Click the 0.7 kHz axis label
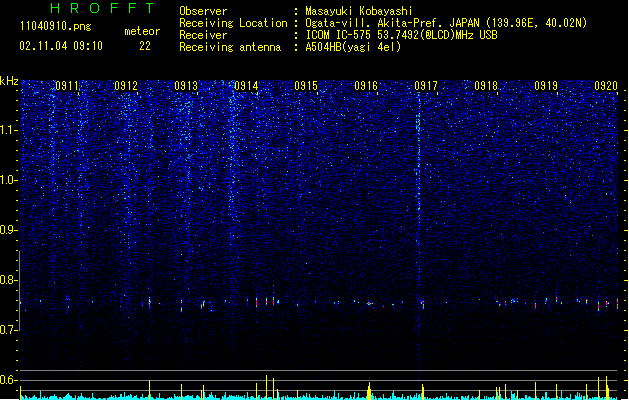Screen dimensions: 629x400 pos(9,330)
